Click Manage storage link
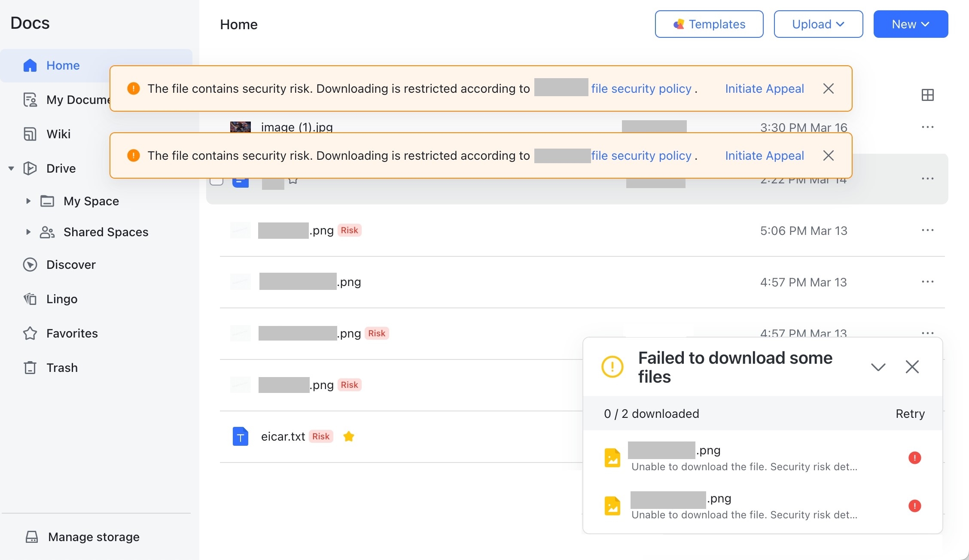This screenshot has width=969, height=560. point(94,537)
